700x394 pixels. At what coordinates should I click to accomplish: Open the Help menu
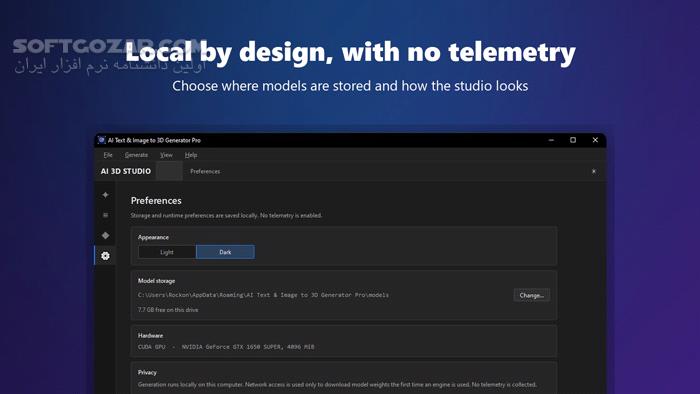tap(191, 155)
